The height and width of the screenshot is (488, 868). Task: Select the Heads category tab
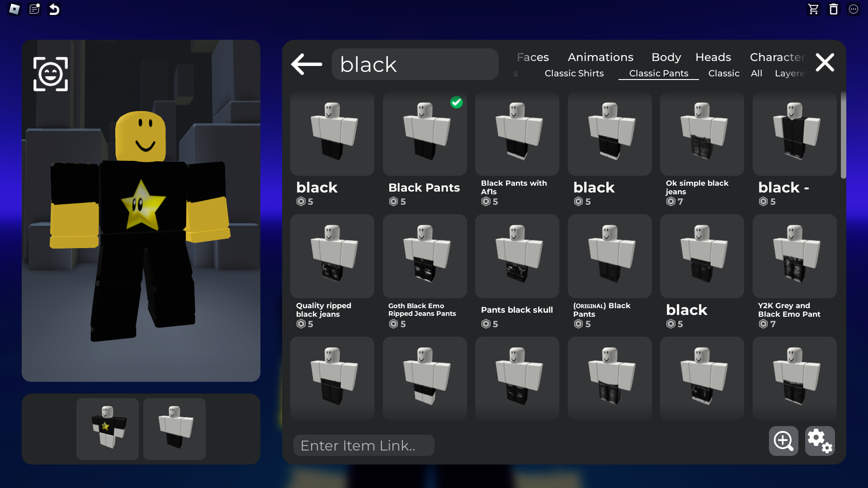click(x=713, y=57)
